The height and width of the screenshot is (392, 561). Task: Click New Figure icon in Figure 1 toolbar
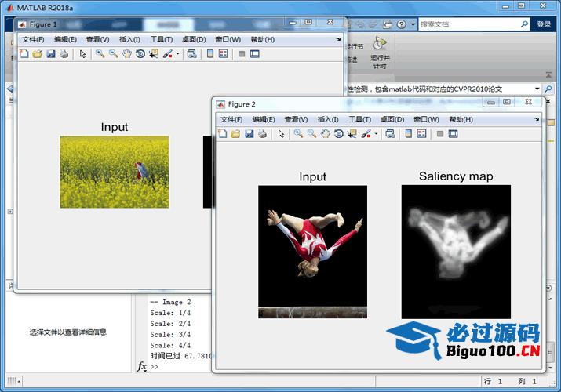pyautogui.click(x=24, y=54)
